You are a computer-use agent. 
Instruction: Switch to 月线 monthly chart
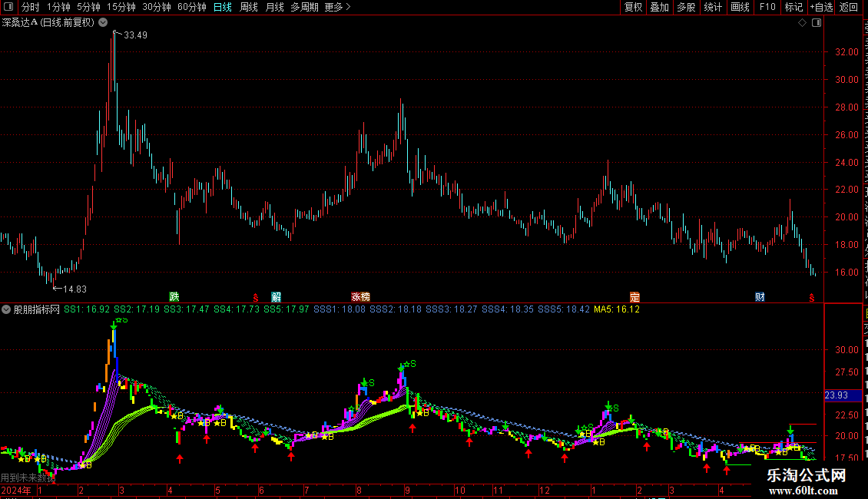click(274, 7)
